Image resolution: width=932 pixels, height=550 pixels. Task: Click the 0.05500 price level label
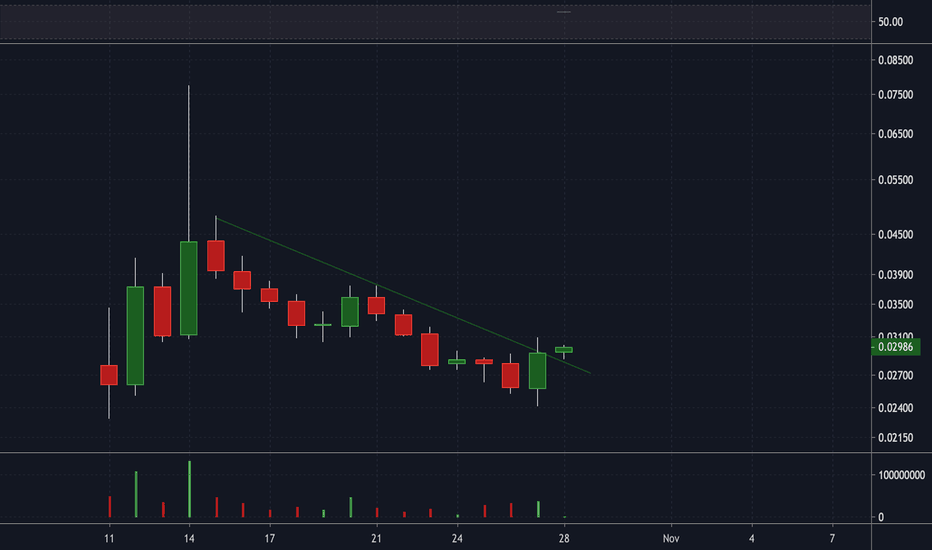coord(895,180)
